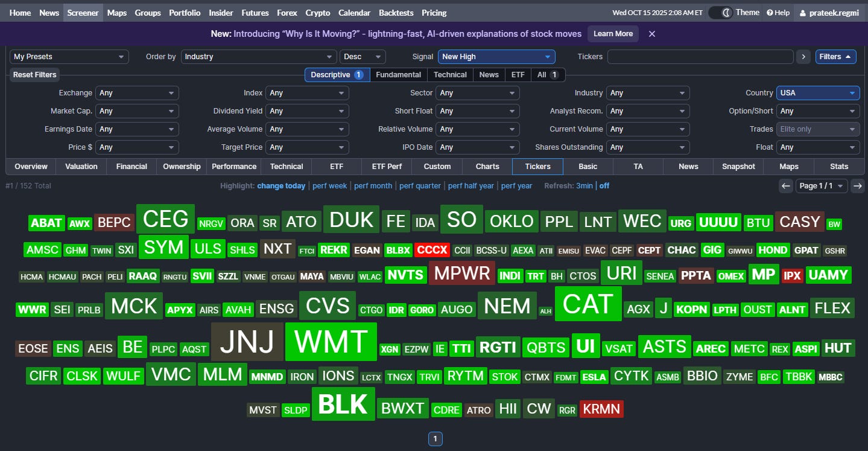Open the Short Float filter dropdown
Image resolution: width=868 pixels, height=451 pixels.
click(x=478, y=111)
